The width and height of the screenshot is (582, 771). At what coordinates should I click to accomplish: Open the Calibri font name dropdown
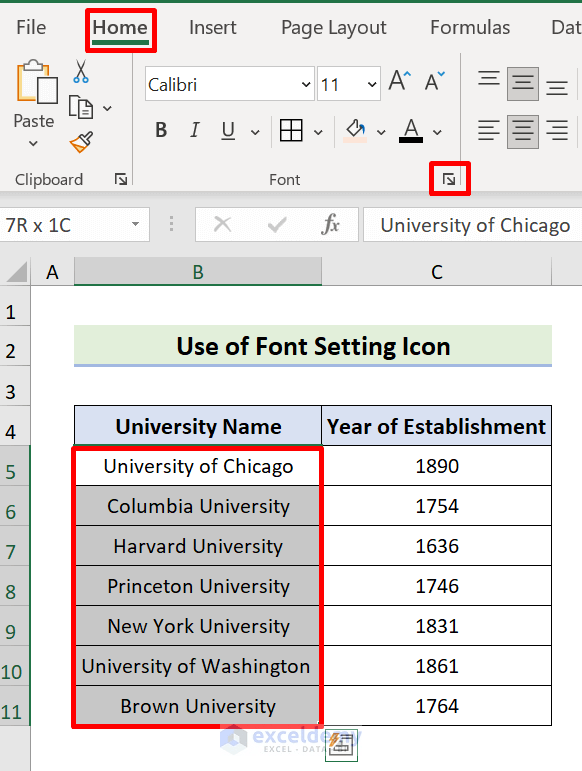305,84
